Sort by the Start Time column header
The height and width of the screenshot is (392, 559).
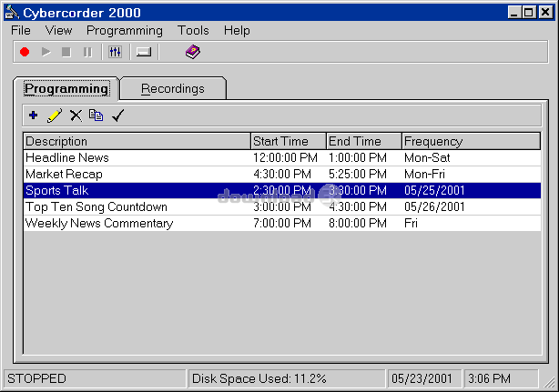(289, 141)
